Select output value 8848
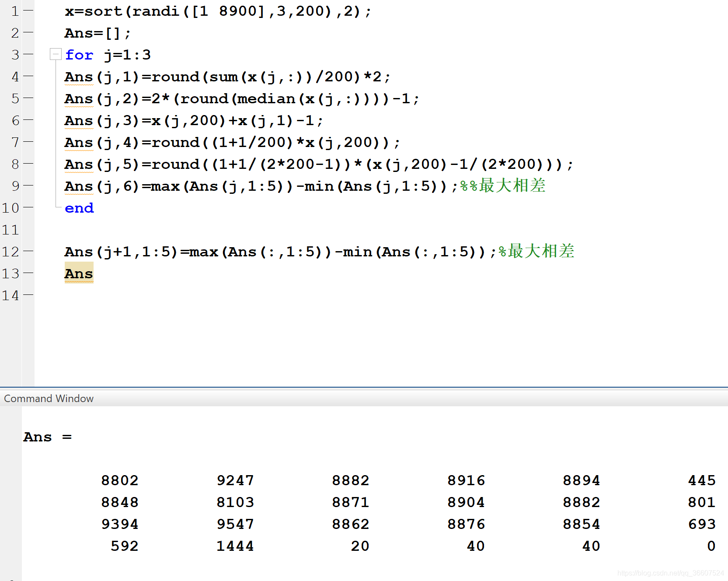 tap(119, 502)
